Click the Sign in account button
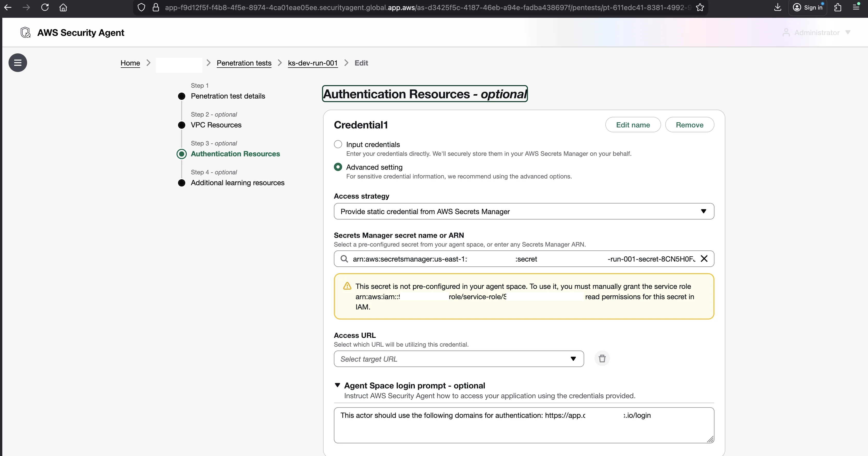The image size is (868, 456). tap(808, 7)
